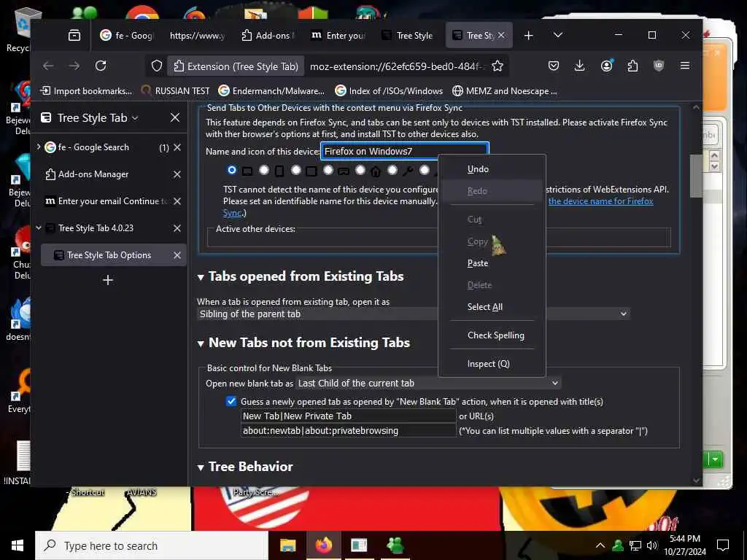Screen dimensions: 747x560
Task: Open the notification center icon in taskbar
Action: tap(723, 545)
